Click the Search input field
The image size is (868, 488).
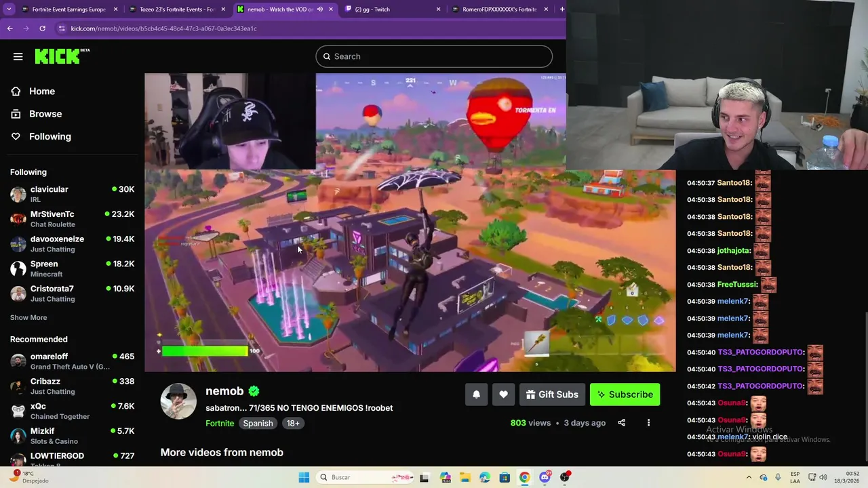[x=434, y=56]
